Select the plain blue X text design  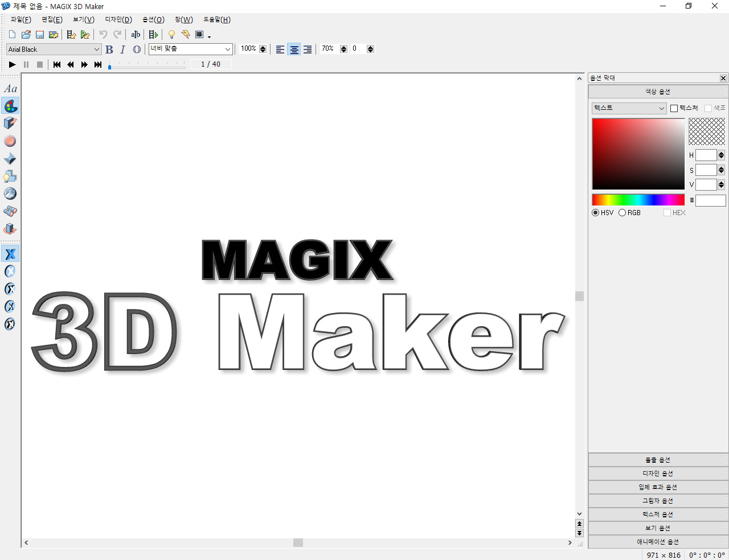click(10, 254)
